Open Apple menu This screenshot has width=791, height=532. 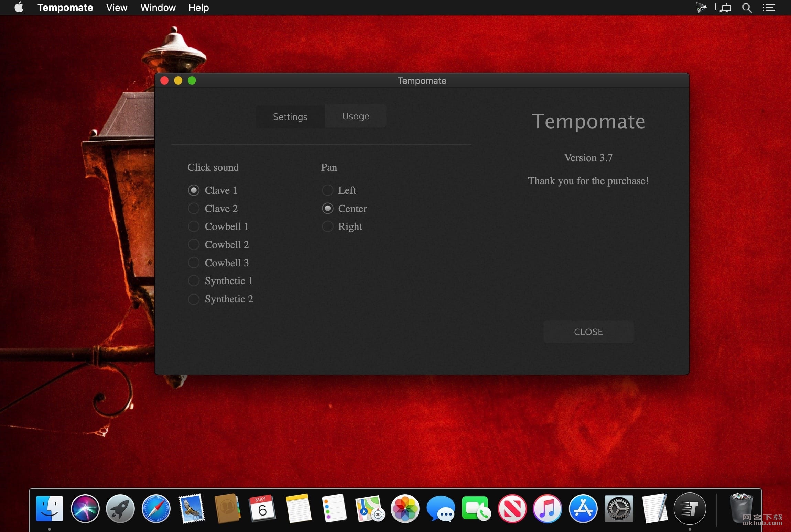click(x=19, y=7)
